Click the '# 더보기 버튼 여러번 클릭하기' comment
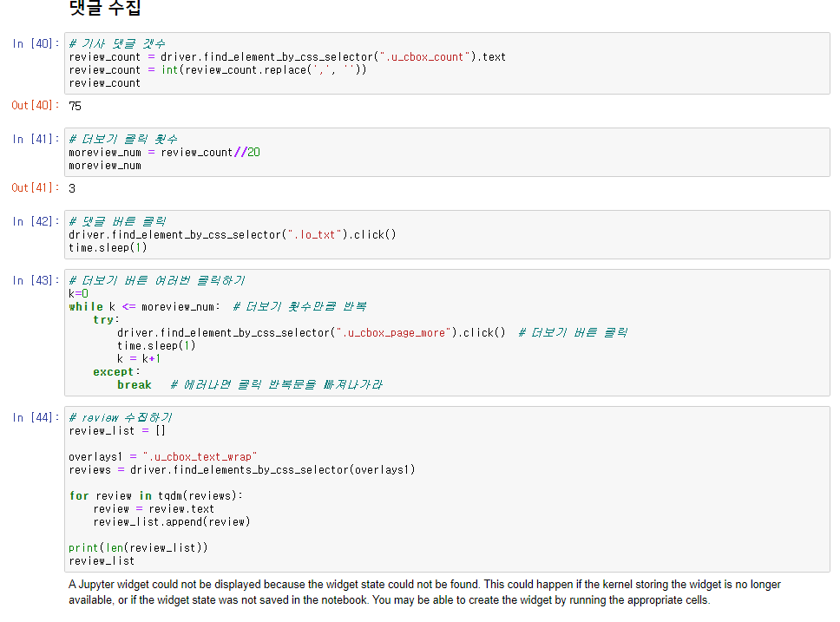The height and width of the screenshot is (622, 840). pos(156,281)
